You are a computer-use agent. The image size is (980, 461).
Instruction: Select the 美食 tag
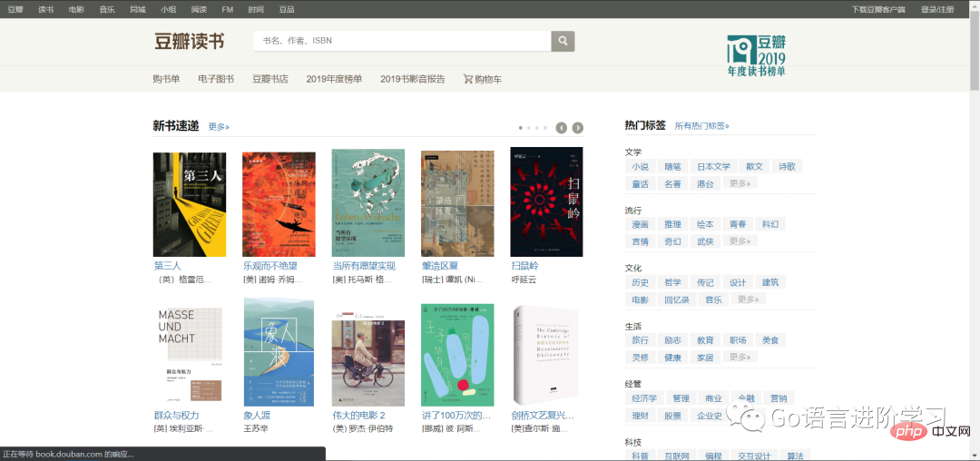coord(770,340)
